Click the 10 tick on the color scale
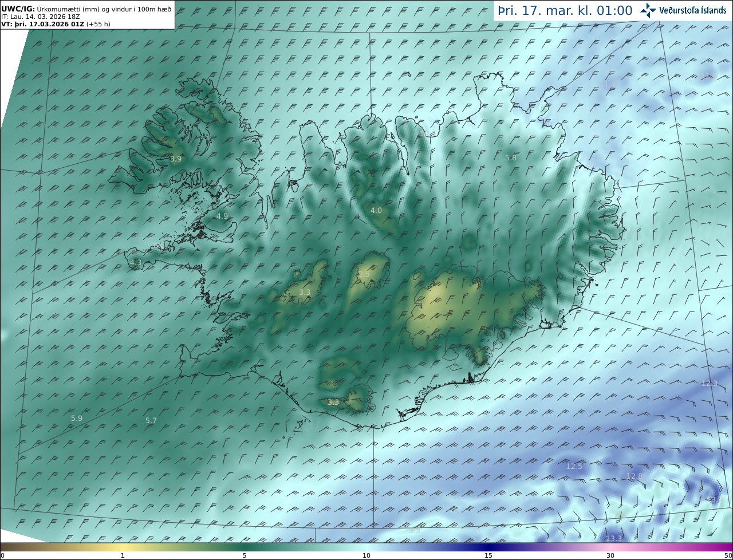Image resolution: width=733 pixels, height=560 pixels. tap(366, 555)
